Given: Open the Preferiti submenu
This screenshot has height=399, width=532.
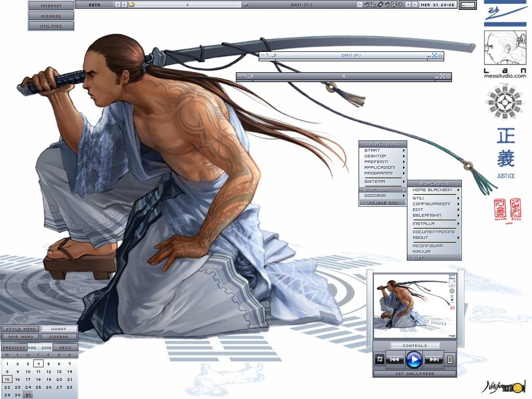Looking at the screenshot, I should click(383, 162).
